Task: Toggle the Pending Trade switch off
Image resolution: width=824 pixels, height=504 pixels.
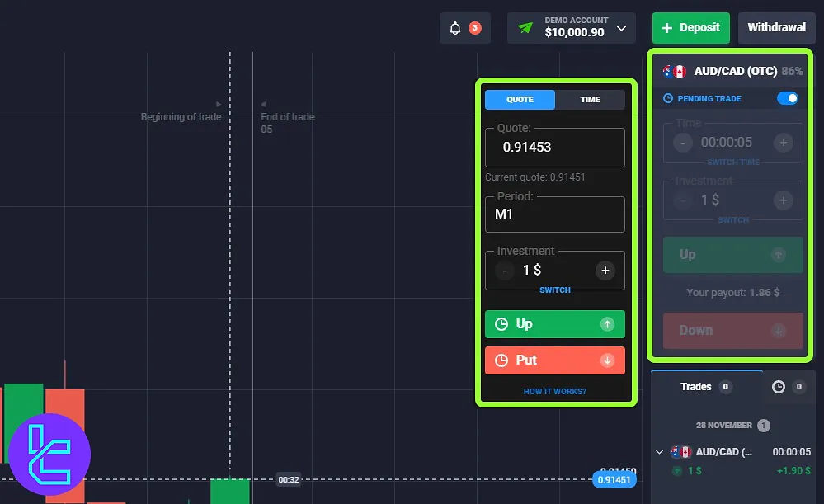Action: (x=787, y=98)
